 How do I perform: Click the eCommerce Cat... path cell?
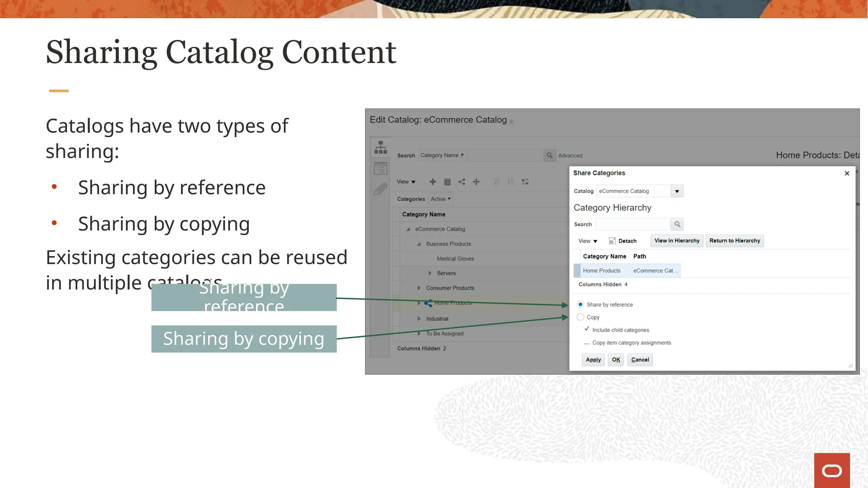tap(655, 271)
